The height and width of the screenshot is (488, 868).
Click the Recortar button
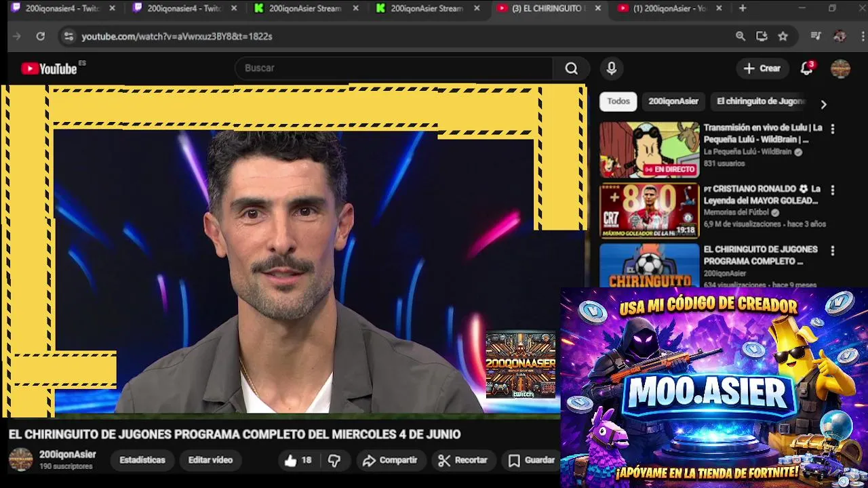463,460
